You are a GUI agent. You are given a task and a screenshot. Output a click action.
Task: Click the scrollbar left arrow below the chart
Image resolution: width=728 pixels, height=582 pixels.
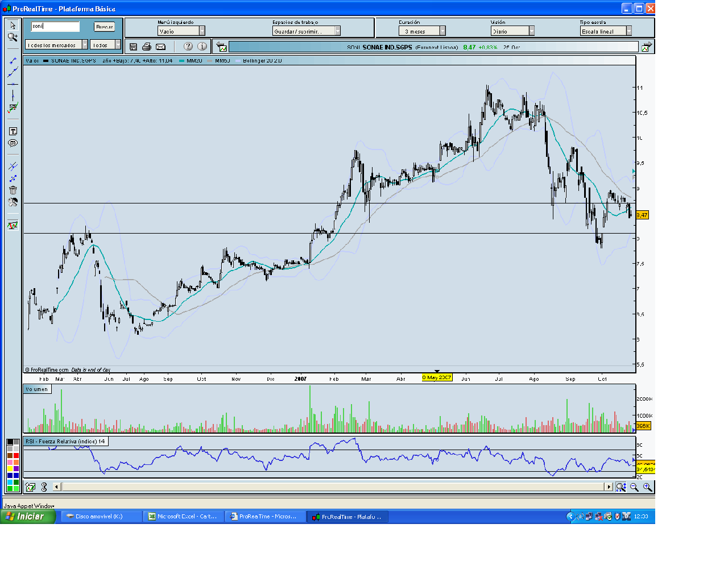tap(56, 487)
